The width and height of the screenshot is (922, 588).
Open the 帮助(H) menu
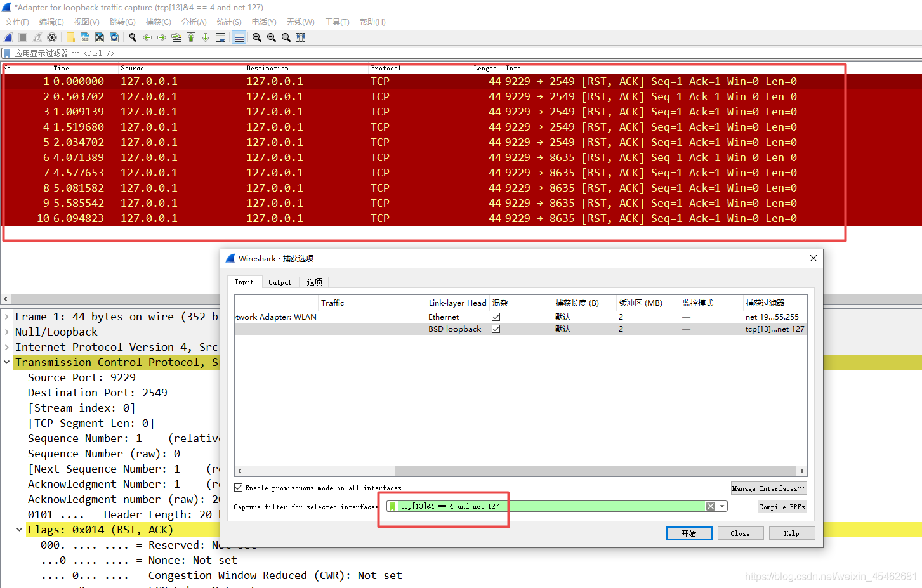tap(372, 22)
